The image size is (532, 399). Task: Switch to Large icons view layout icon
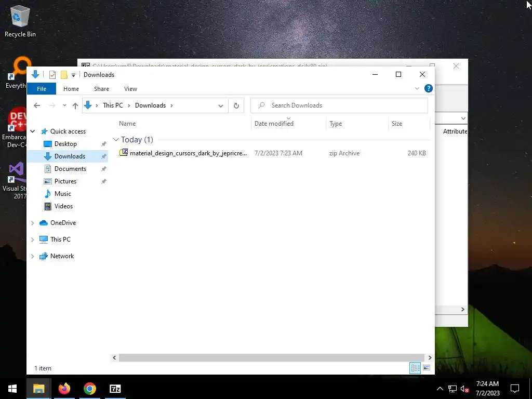[427, 368]
